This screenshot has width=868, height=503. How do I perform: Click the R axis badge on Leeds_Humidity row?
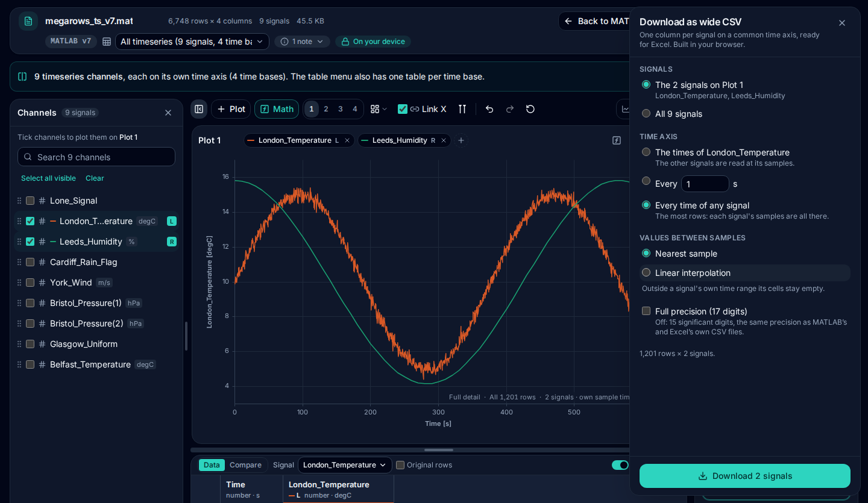[172, 242]
